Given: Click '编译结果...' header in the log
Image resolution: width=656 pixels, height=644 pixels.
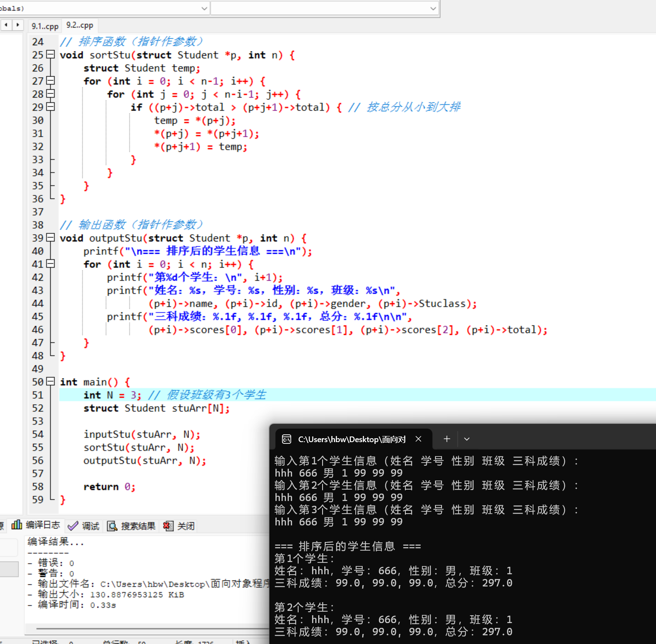Looking at the screenshot, I should coord(55,542).
